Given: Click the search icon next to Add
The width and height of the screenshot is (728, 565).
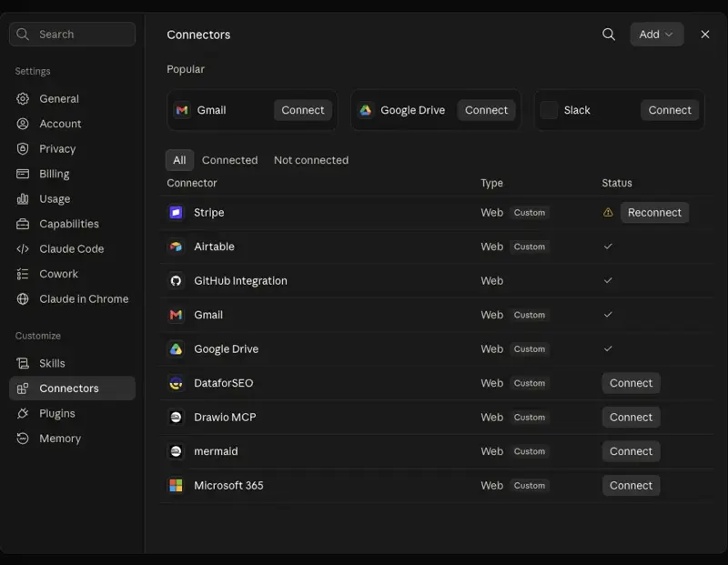Looking at the screenshot, I should tap(608, 35).
